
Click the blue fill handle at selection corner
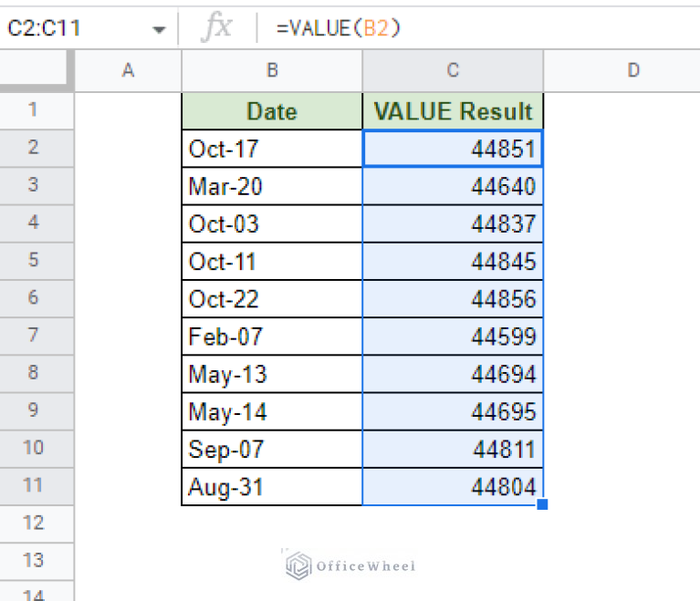tap(542, 504)
